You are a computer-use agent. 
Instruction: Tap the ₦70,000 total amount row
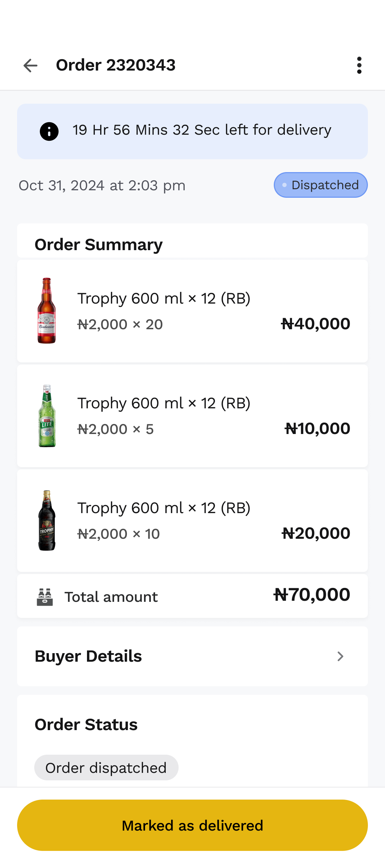point(192,596)
